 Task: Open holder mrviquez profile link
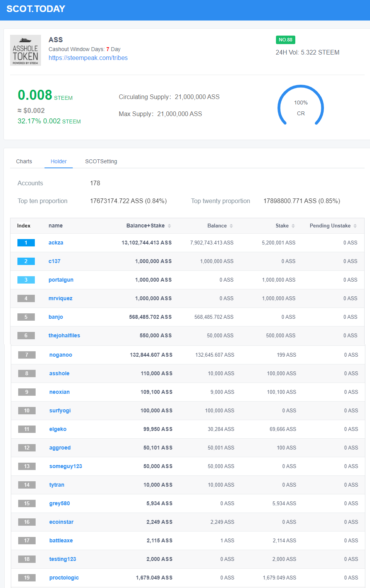pyautogui.click(x=60, y=298)
